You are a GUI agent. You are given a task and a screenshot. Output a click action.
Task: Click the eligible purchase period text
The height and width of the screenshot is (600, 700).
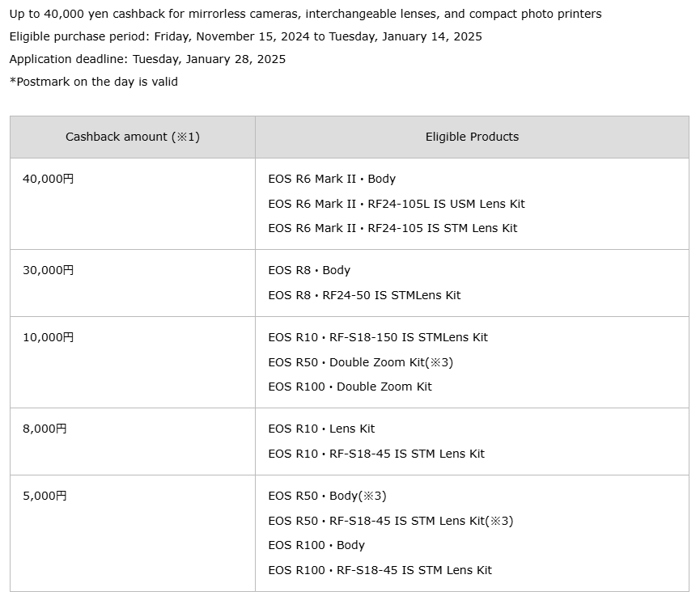pos(245,36)
